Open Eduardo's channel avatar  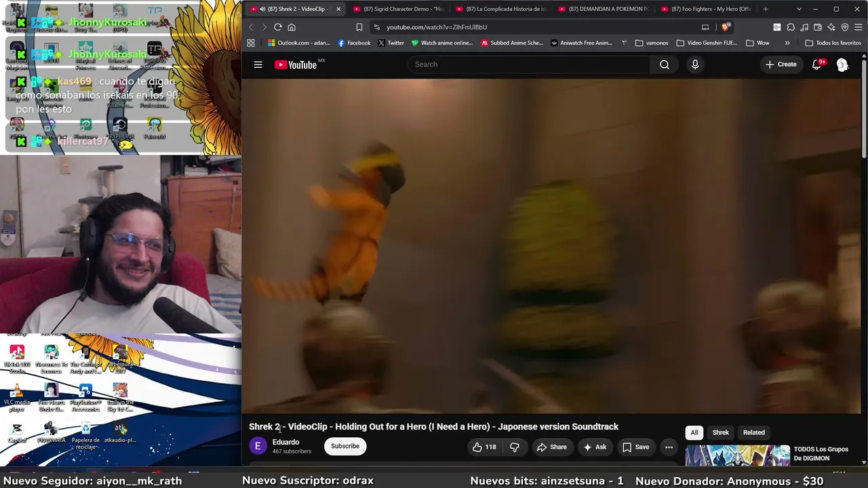point(258,446)
